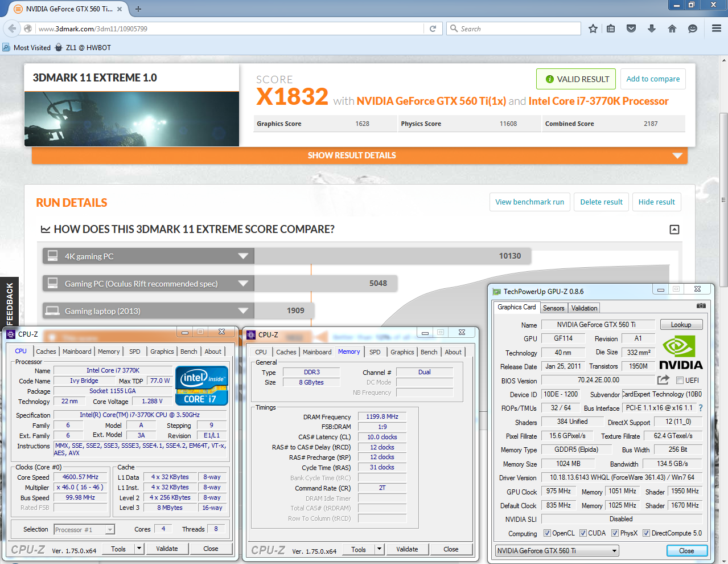Open the Sensors tab in GPU-Z
Viewport: 728px width, 564px height.
[x=554, y=308]
